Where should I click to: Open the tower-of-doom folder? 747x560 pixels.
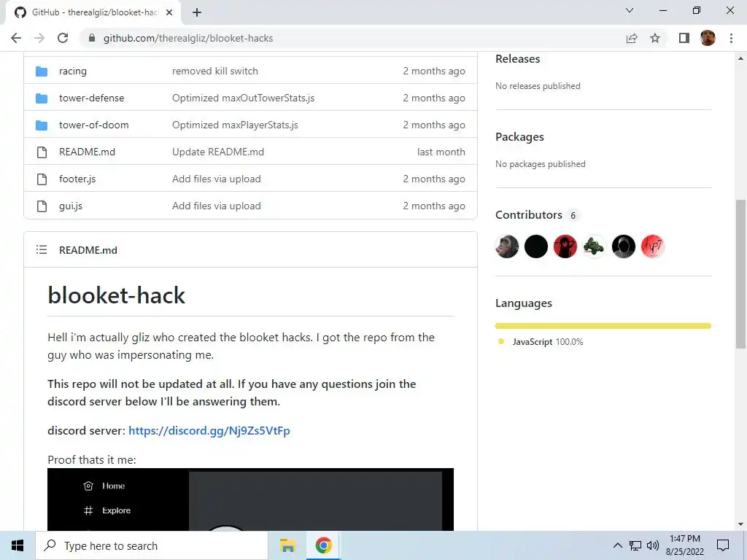[94, 125]
